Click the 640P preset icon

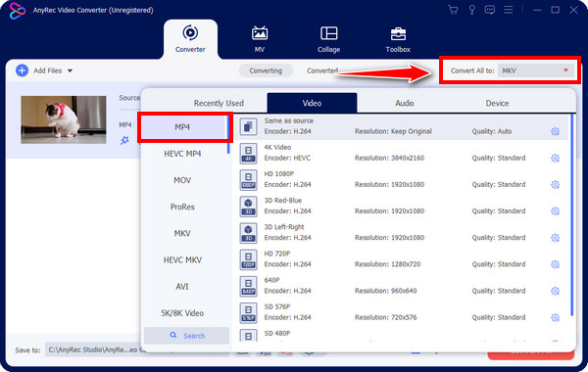coord(248,286)
